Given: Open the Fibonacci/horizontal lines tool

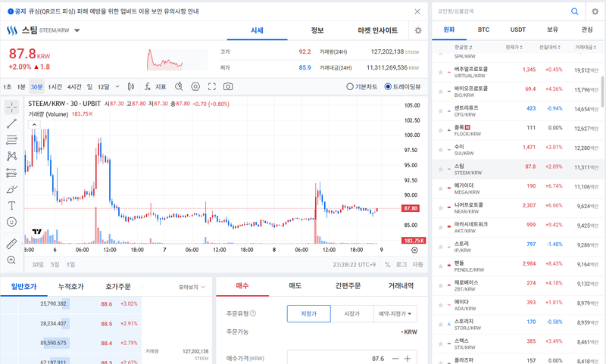Looking at the screenshot, I should [11, 140].
